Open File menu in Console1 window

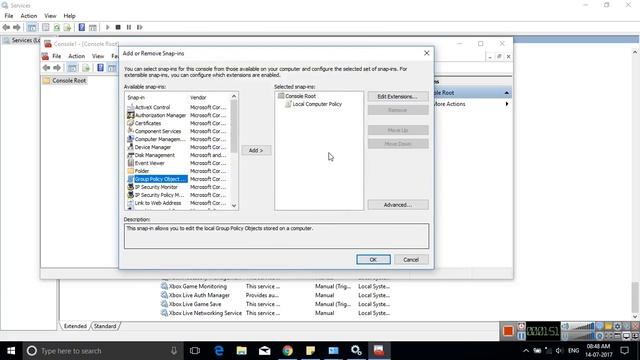click(x=57, y=56)
